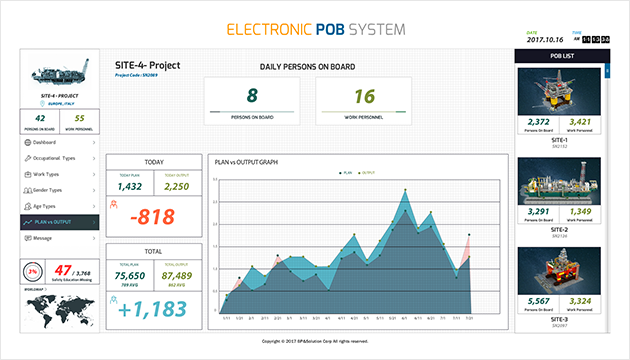Expand the Gender Types chevron

tap(94, 190)
